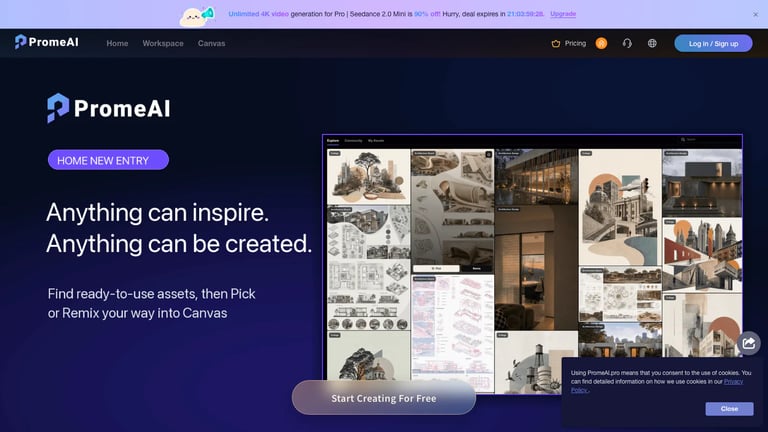This screenshot has height=432, width=768.
Task: Open the dark modern house thumbnail
Action: point(702,183)
